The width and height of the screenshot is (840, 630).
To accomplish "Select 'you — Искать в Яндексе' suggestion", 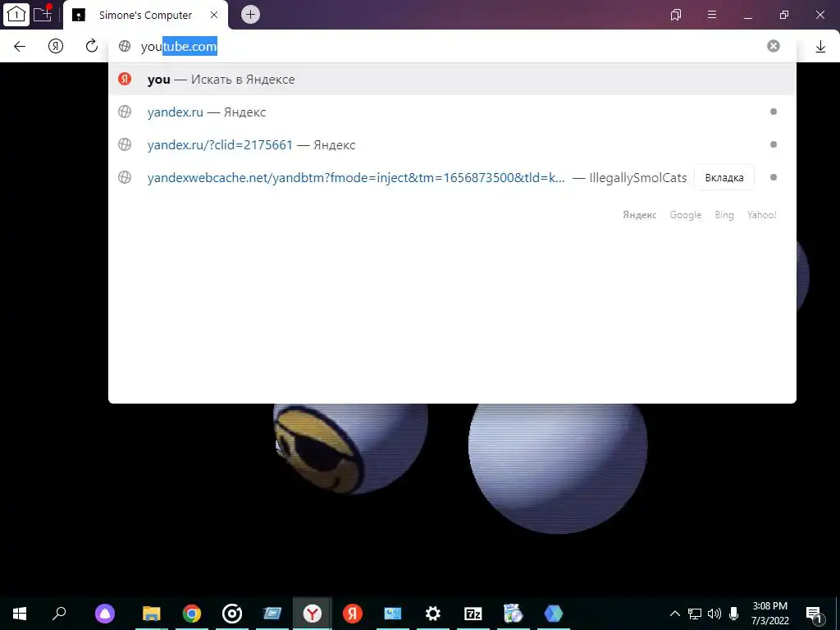I will coord(452,80).
